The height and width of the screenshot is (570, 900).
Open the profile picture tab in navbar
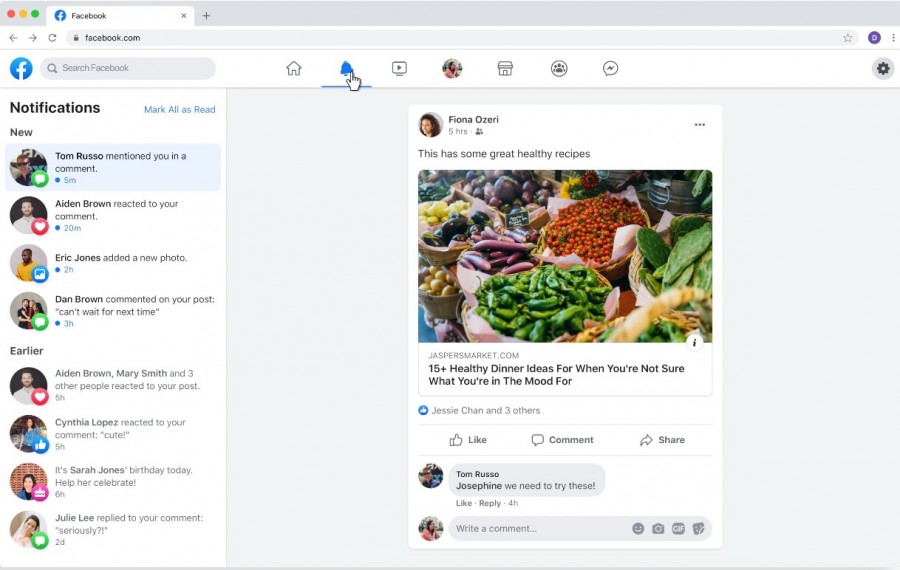coord(452,68)
